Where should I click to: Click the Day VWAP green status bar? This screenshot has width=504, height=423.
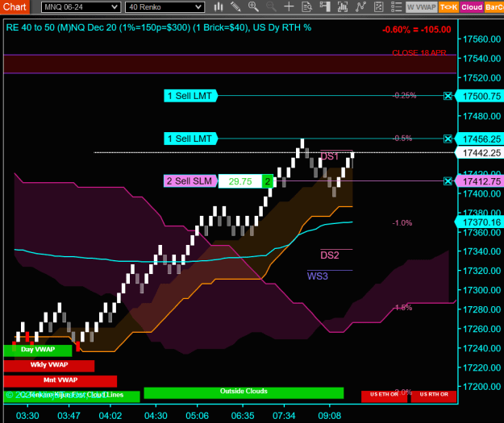click(x=38, y=350)
